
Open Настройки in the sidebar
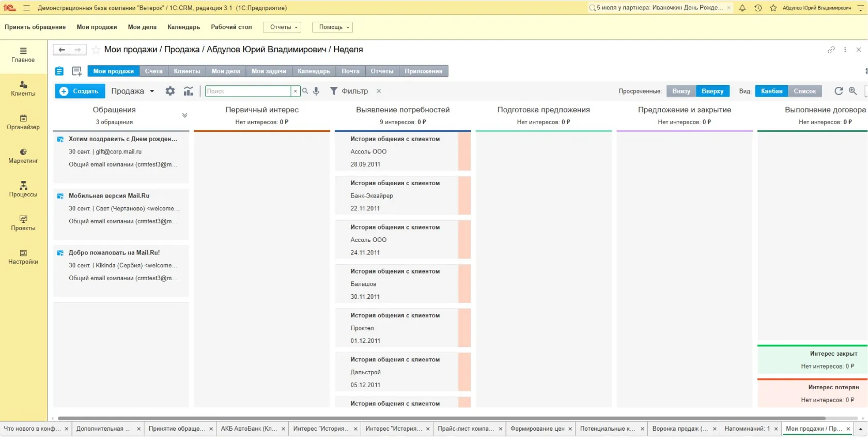pos(23,257)
